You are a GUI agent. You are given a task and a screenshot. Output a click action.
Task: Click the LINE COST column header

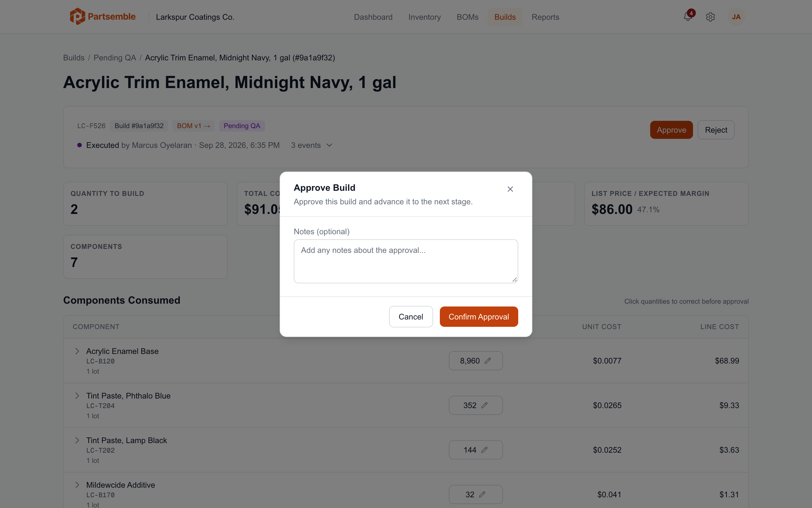tap(720, 327)
